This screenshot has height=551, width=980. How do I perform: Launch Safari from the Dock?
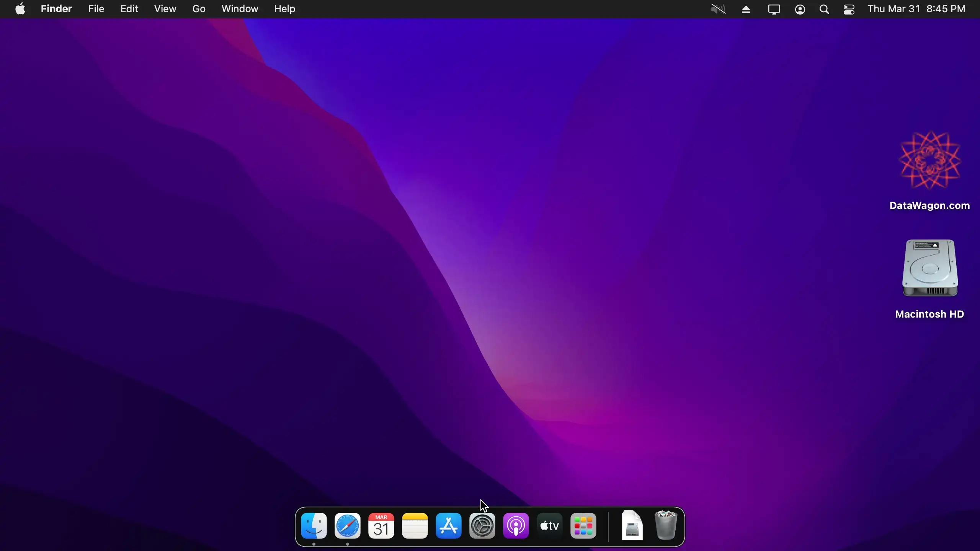(x=347, y=526)
